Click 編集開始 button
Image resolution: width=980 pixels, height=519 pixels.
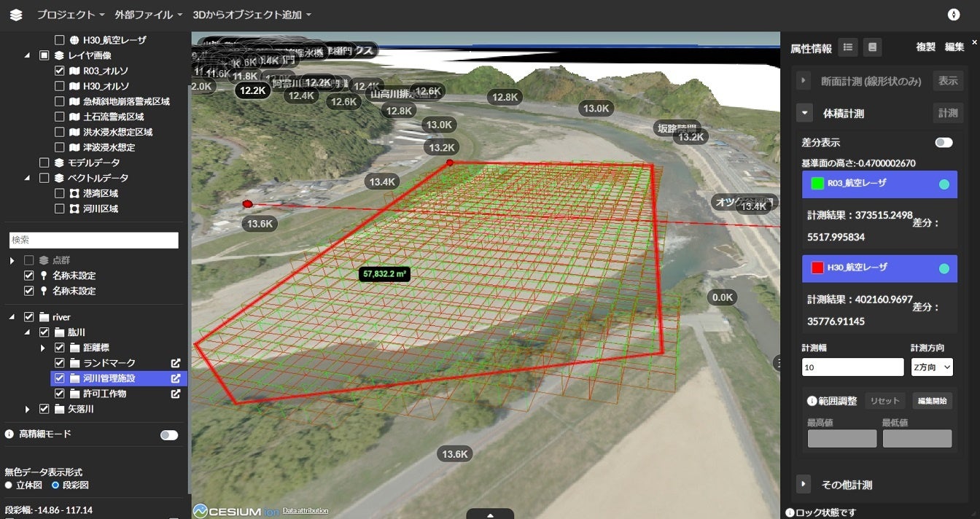(x=932, y=401)
